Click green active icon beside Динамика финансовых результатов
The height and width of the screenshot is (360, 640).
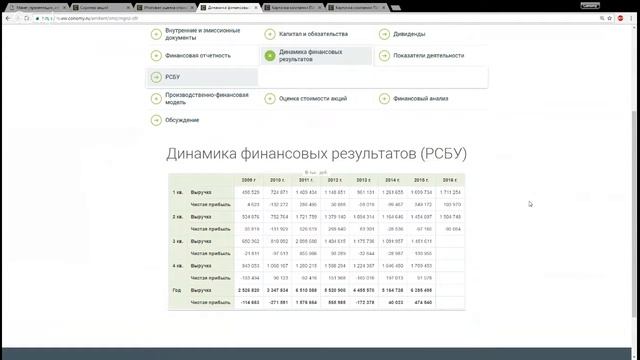(270, 56)
